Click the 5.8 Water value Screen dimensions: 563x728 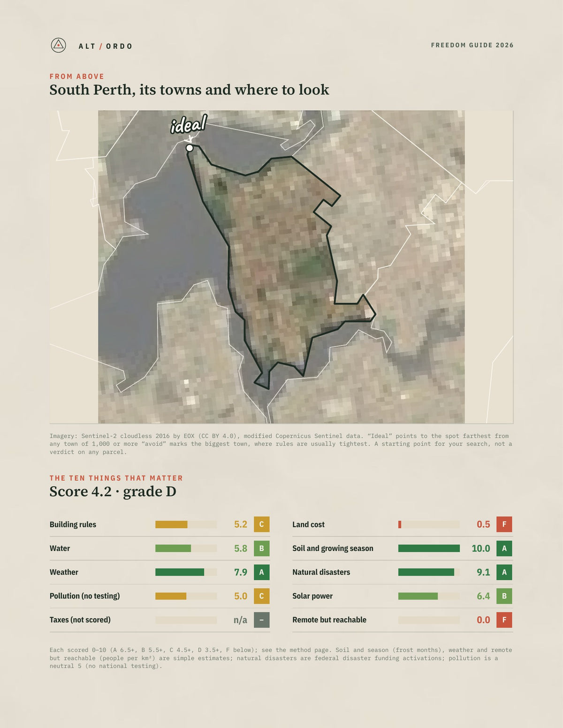pos(241,548)
